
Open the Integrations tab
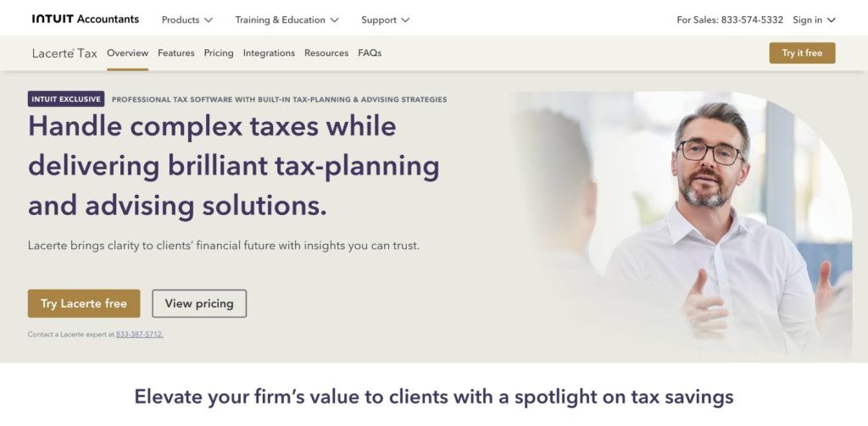269,53
